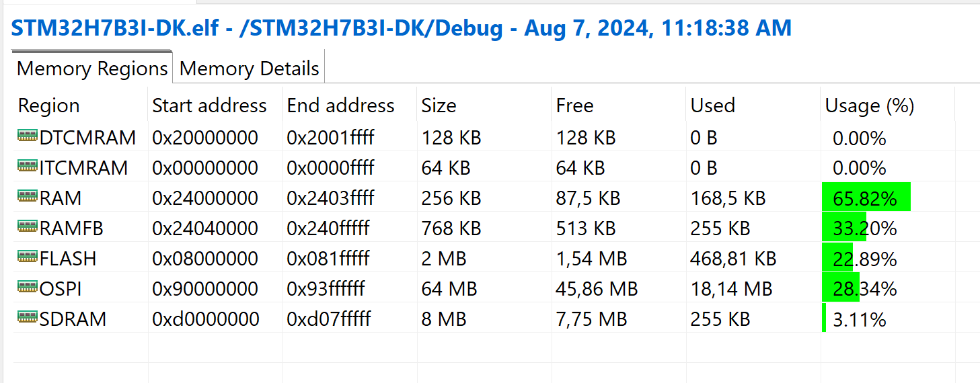
Task: Sort by the Used column header
Action: pos(712,105)
